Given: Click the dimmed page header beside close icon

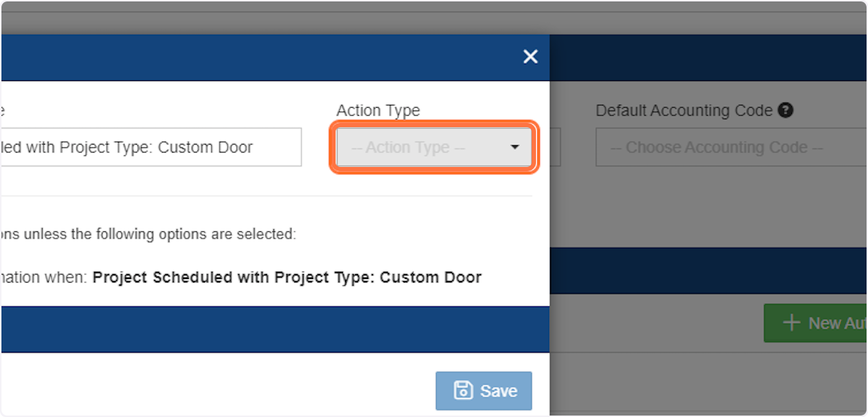Looking at the screenshot, I should tap(709, 57).
